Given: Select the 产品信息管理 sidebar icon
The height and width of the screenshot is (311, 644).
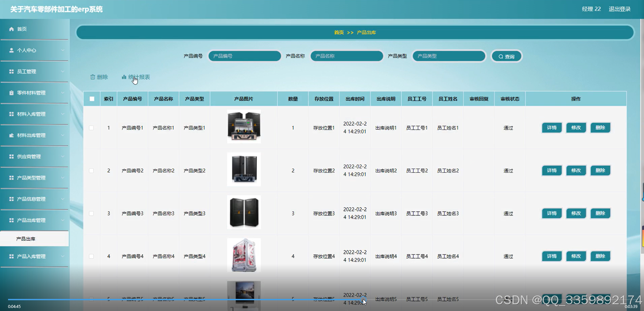Looking at the screenshot, I should tap(11, 199).
